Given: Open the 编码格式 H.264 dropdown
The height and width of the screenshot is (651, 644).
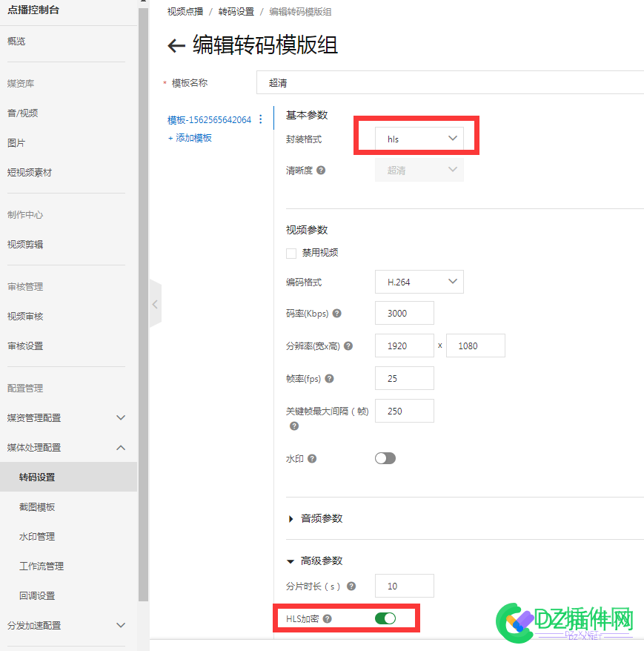Looking at the screenshot, I should pos(419,282).
